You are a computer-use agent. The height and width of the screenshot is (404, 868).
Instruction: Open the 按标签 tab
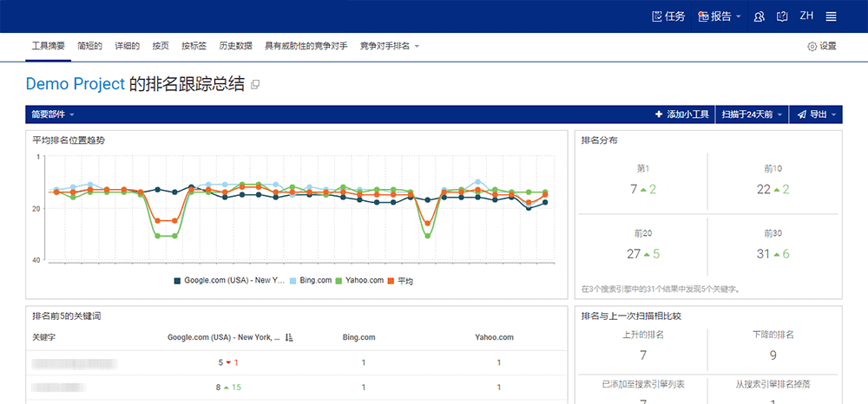point(194,46)
